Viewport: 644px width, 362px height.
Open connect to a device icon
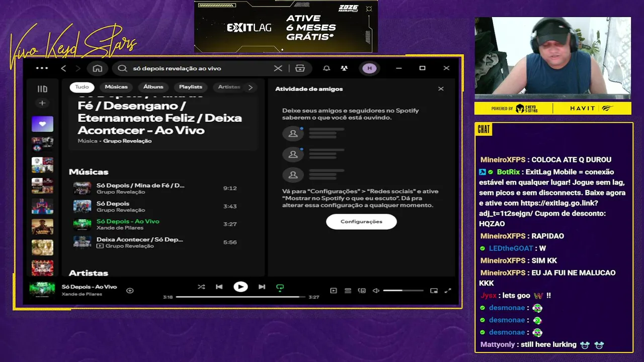[x=362, y=291]
